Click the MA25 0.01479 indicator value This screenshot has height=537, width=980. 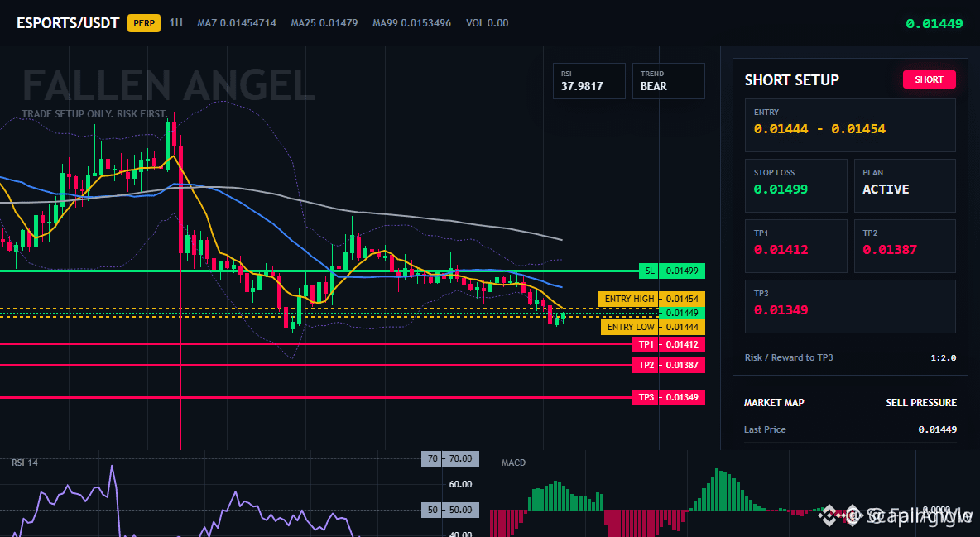click(x=324, y=23)
